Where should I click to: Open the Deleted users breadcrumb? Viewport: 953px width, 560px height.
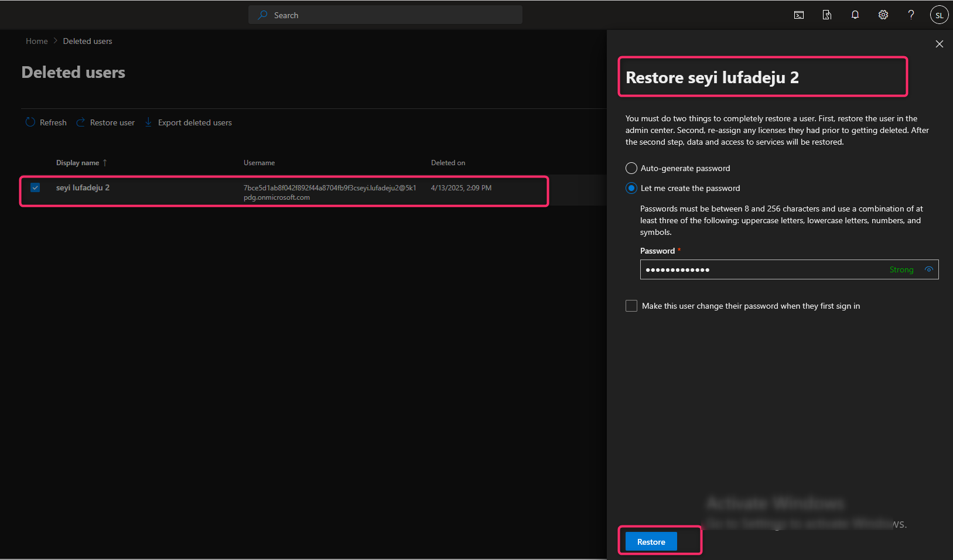87,41
